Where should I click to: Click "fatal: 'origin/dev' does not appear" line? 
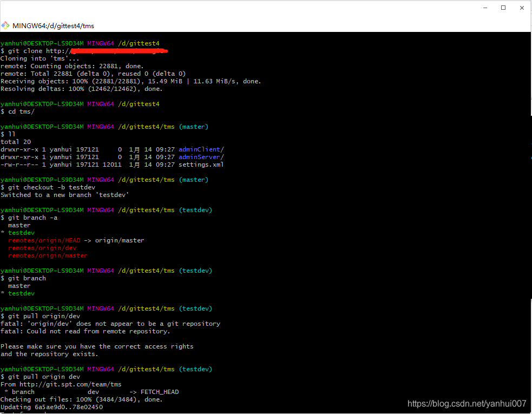click(x=110, y=324)
